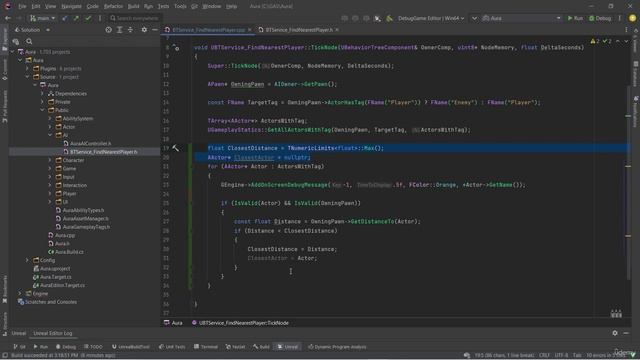The image size is (640, 360).
Task: Expand the Character folder
Action: (x=50, y=160)
